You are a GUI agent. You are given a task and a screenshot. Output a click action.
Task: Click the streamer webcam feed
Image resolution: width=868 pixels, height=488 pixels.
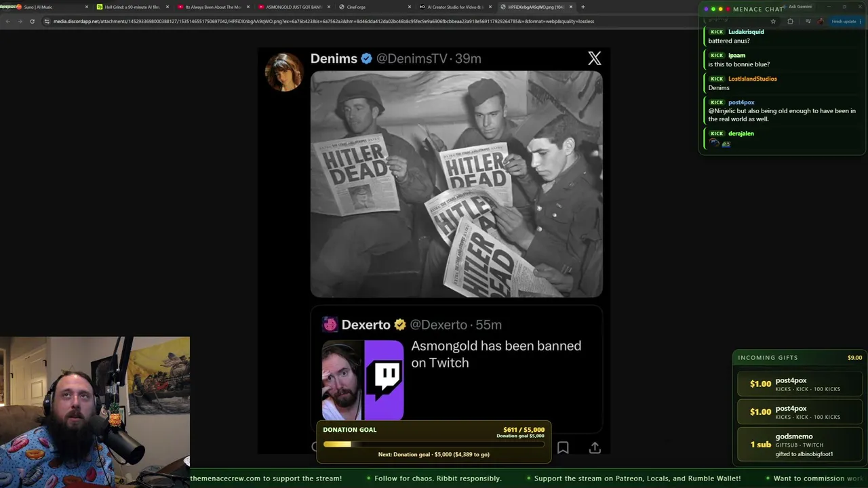point(95,412)
